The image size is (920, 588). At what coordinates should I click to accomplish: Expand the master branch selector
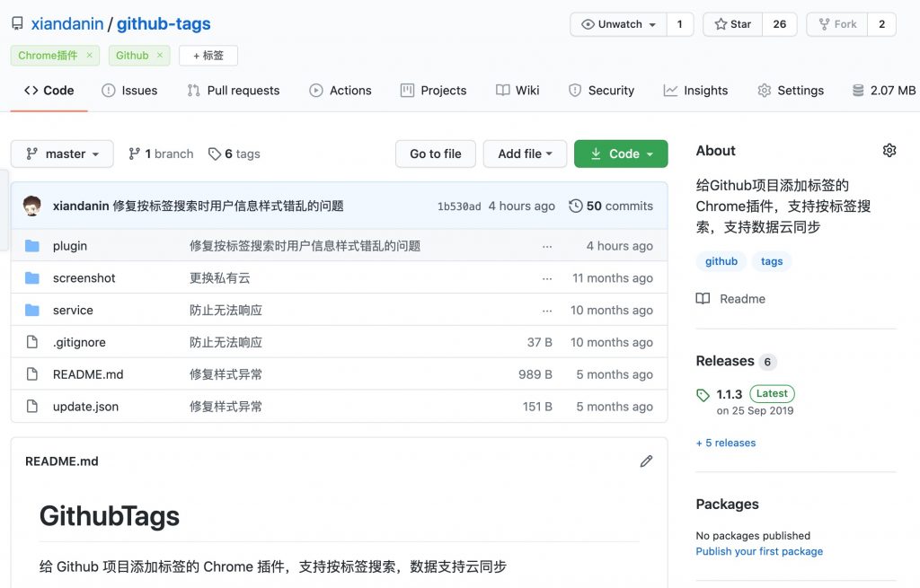click(x=62, y=154)
